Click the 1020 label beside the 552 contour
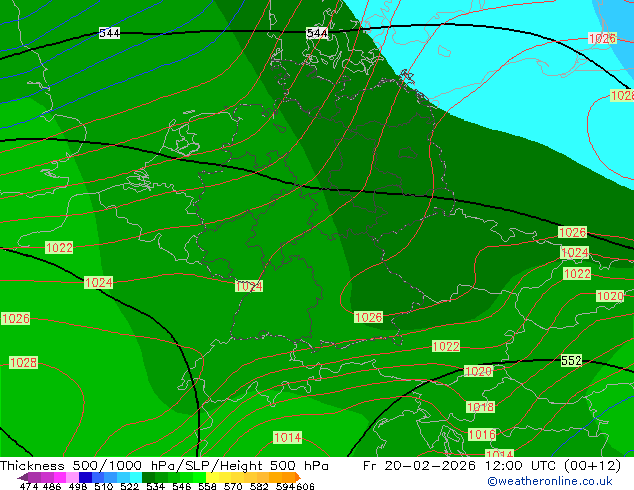Image resolution: width=634 pixels, height=490 pixels. (478, 371)
